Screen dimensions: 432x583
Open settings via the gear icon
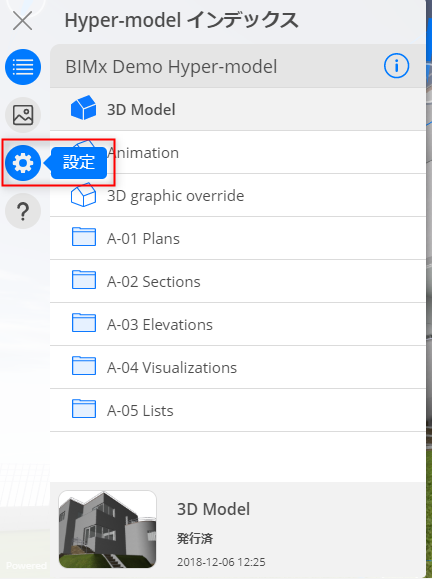tap(23, 163)
